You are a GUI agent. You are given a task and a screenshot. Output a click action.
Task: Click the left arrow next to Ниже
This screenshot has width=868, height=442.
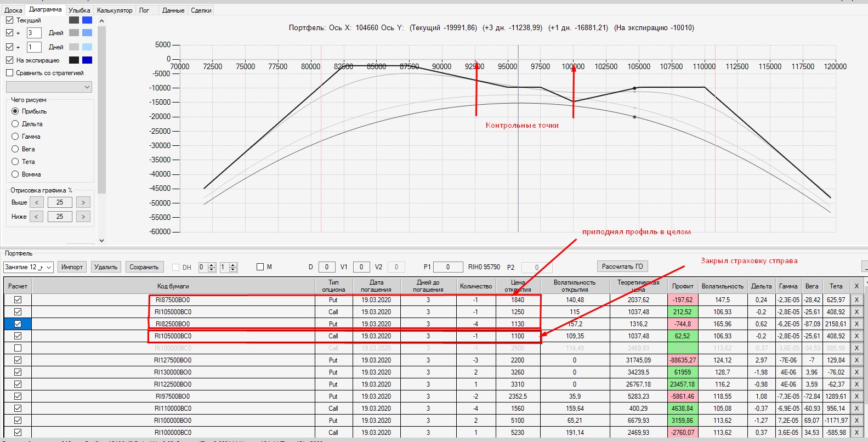pyautogui.click(x=37, y=217)
